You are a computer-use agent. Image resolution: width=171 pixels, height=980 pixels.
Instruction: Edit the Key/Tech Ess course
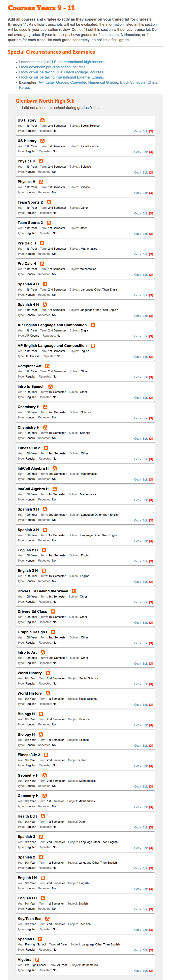[145, 930]
